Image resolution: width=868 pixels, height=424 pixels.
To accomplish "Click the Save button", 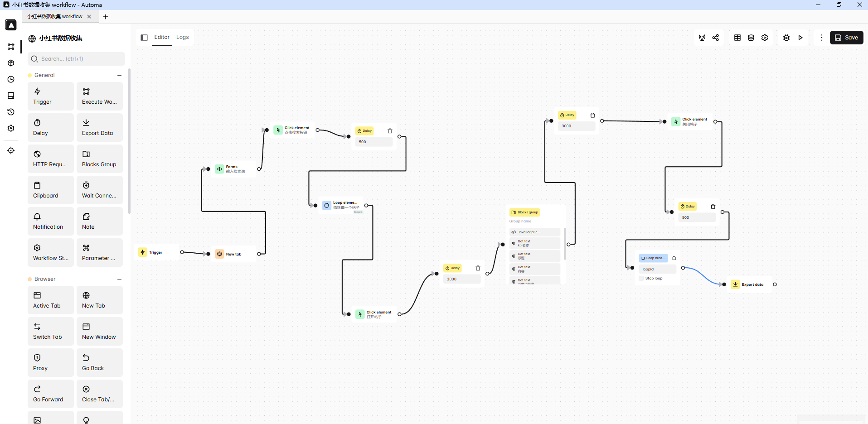I will pyautogui.click(x=846, y=38).
